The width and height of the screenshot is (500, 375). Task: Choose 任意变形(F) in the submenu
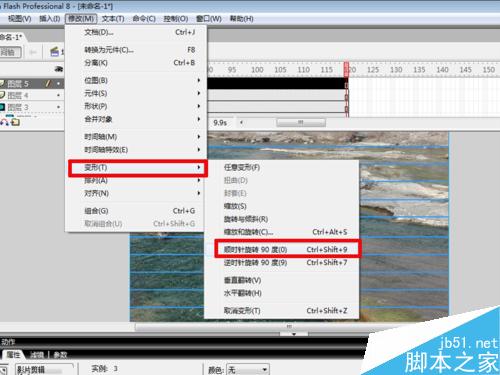[282, 167]
